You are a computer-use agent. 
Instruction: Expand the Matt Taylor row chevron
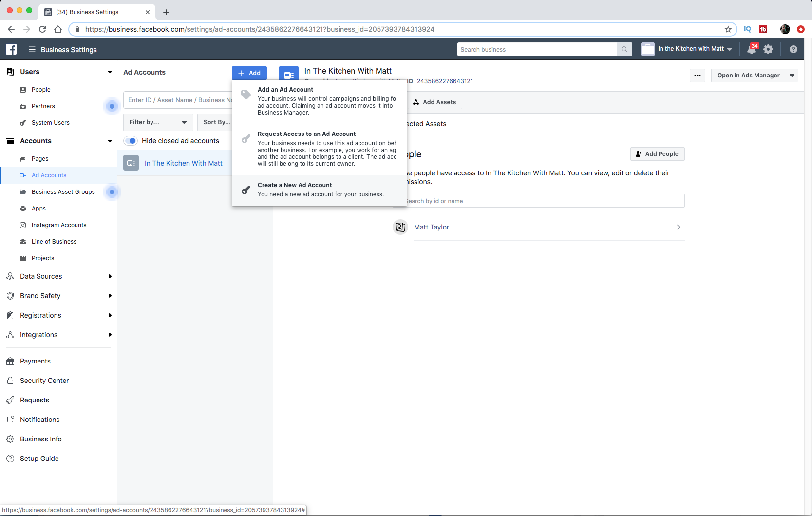[x=679, y=227]
